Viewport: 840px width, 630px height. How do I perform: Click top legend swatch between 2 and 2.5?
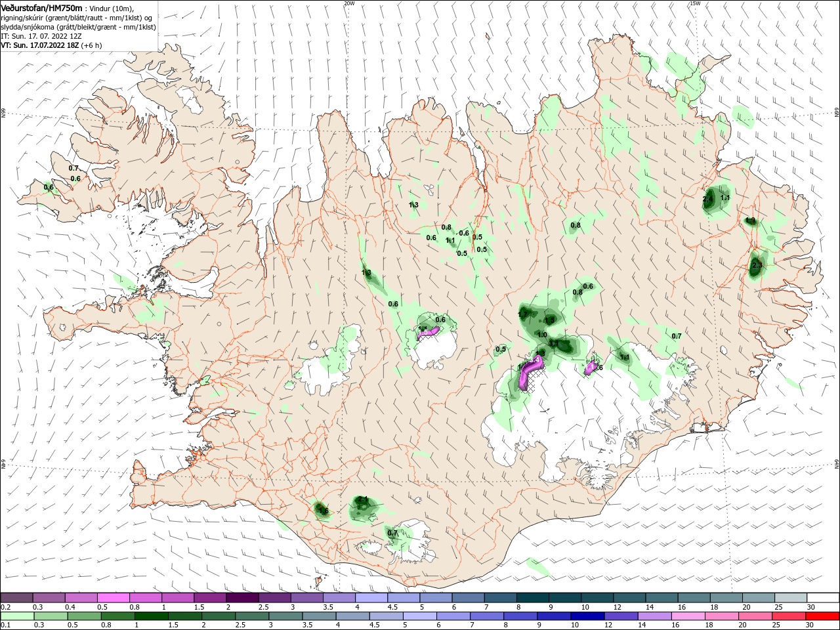coord(242,598)
